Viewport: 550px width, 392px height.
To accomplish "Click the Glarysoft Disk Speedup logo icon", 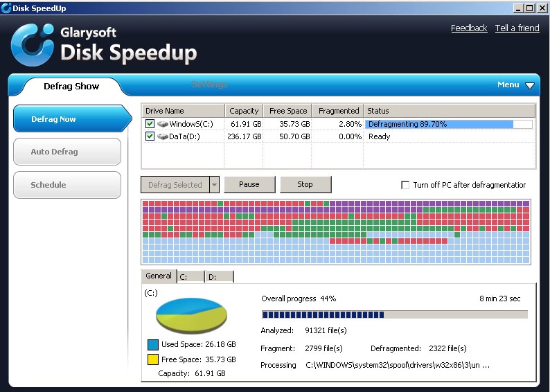I will 33,44.
